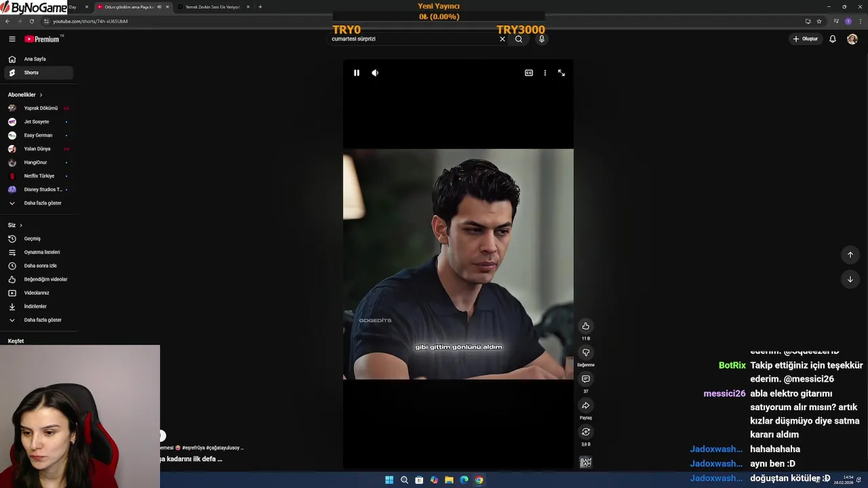
Task: Open the Windows Start menu
Action: pos(389,480)
